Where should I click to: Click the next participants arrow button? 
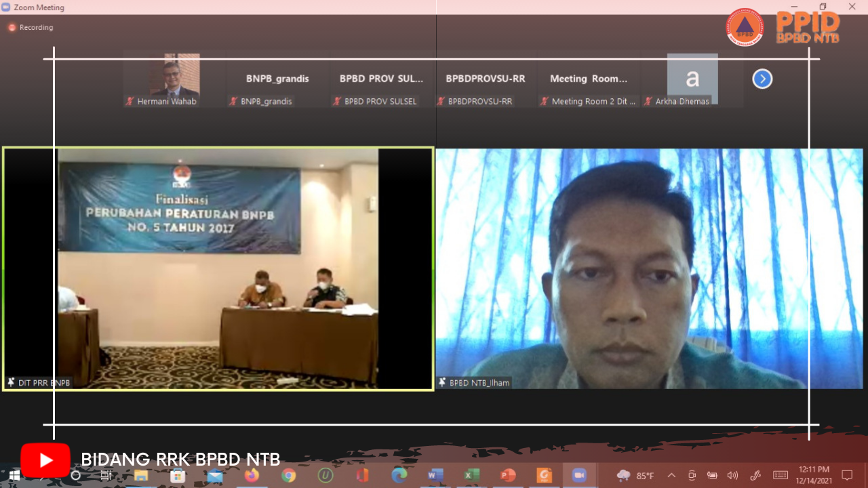[762, 79]
